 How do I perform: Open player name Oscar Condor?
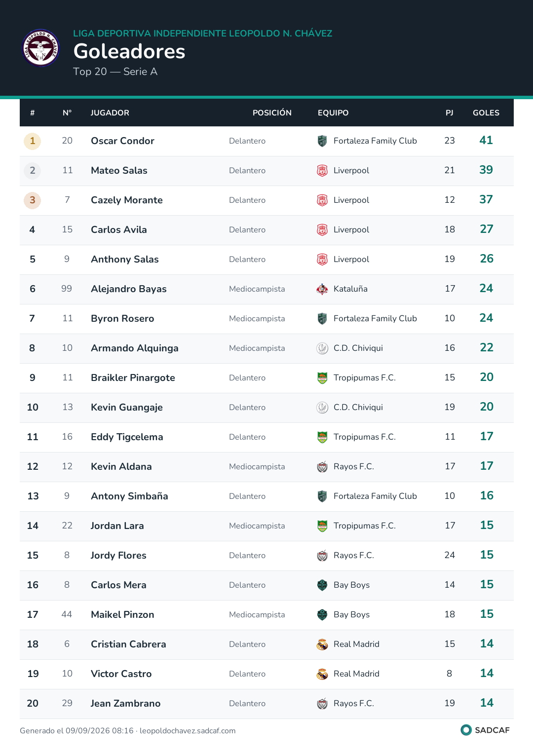pyautogui.click(x=122, y=141)
